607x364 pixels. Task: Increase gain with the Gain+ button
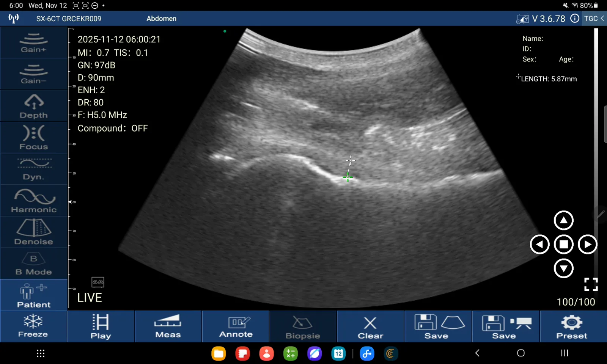point(34,42)
